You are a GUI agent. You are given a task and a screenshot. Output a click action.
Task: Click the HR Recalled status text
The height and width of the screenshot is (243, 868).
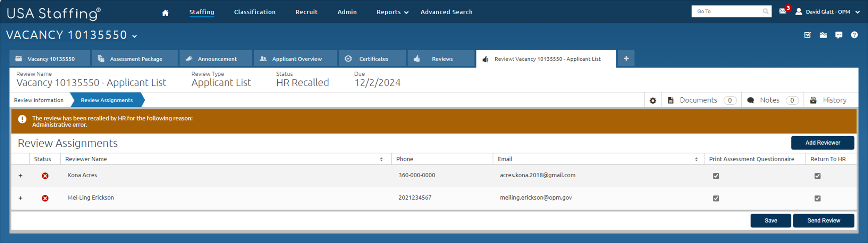click(x=302, y=83)
